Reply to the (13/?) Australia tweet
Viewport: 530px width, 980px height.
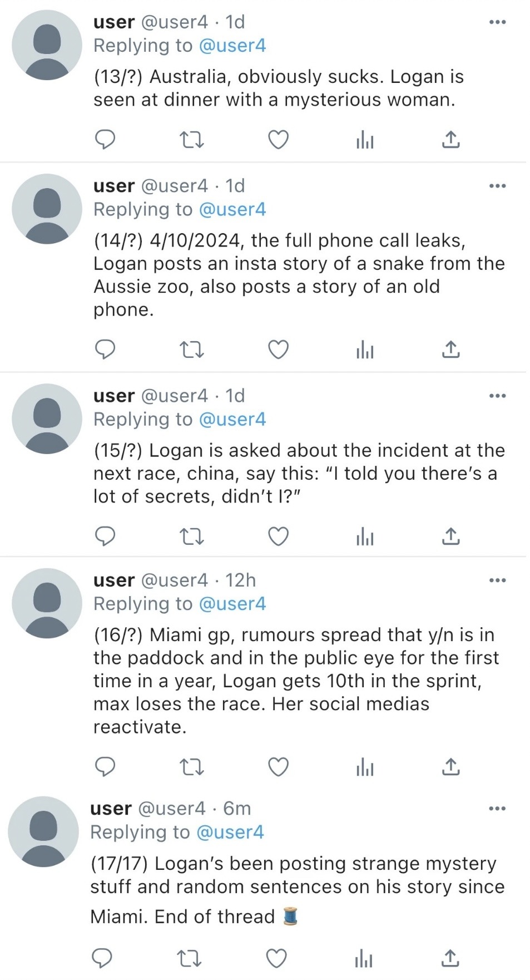[105, 139]
